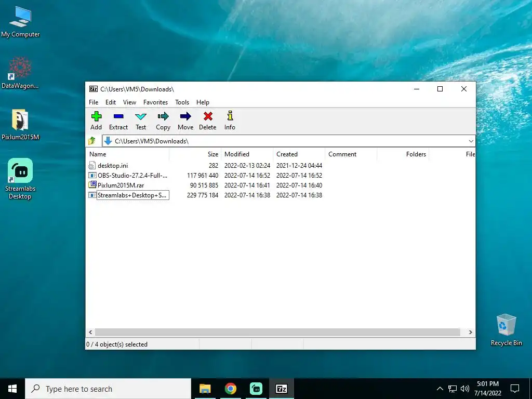Select the Pixlum2015M.rar file name
This screenshot has width=532, height=399.
click(121, 185)
